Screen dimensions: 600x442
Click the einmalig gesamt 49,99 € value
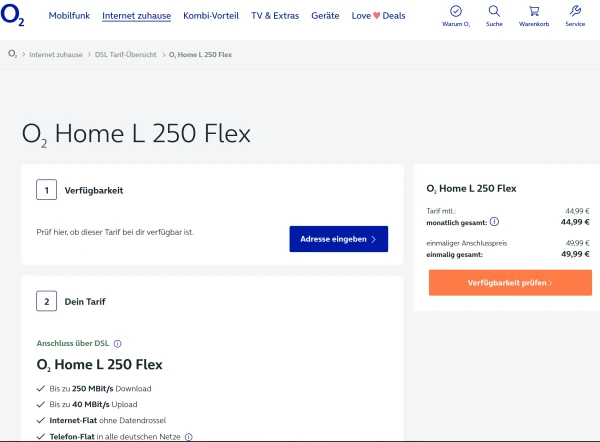575,254
